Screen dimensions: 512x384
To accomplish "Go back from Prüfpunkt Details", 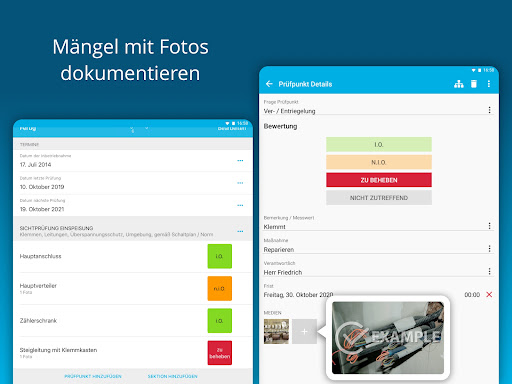I will [269, 84].
